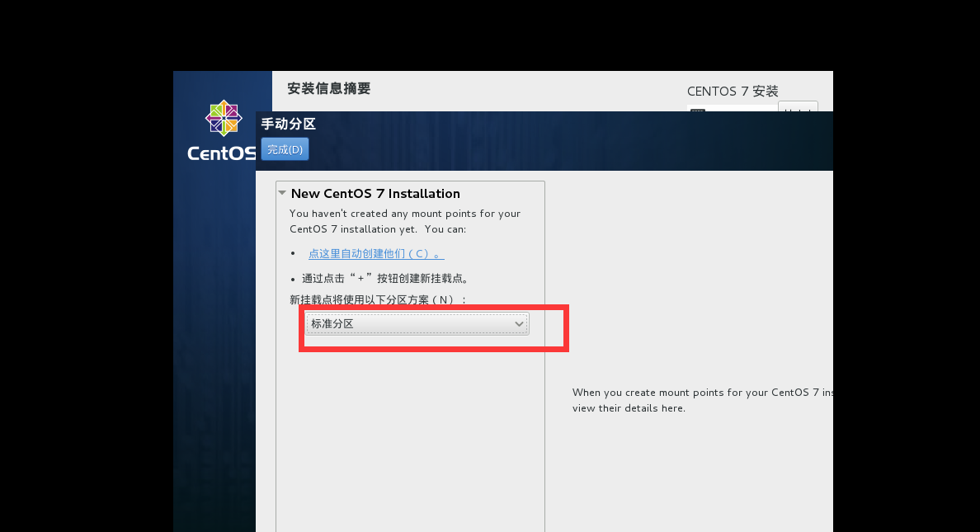Click the CENTOS 7 安装 label
Image resolution: width=980 pixels, height=532 pixels.
[733, 92]
